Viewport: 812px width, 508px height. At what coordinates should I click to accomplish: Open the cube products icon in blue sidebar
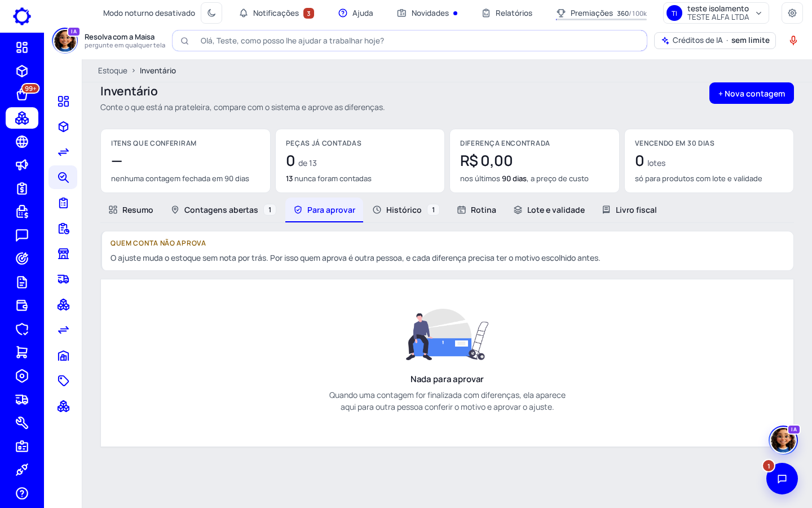point(22,71)
